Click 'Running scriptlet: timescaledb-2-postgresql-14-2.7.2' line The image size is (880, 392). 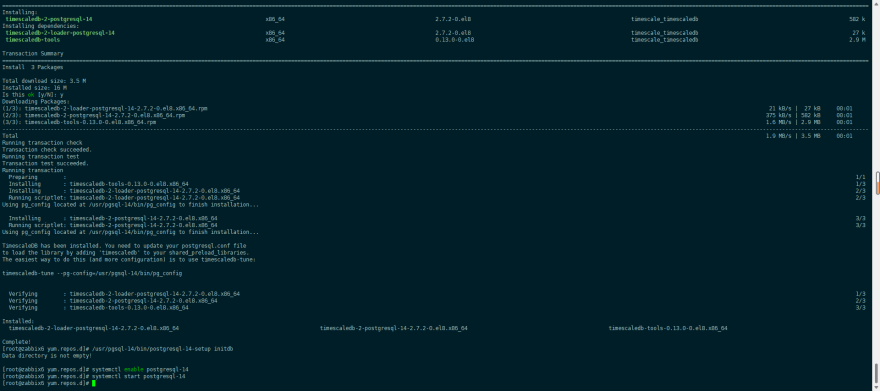(113, 225)
